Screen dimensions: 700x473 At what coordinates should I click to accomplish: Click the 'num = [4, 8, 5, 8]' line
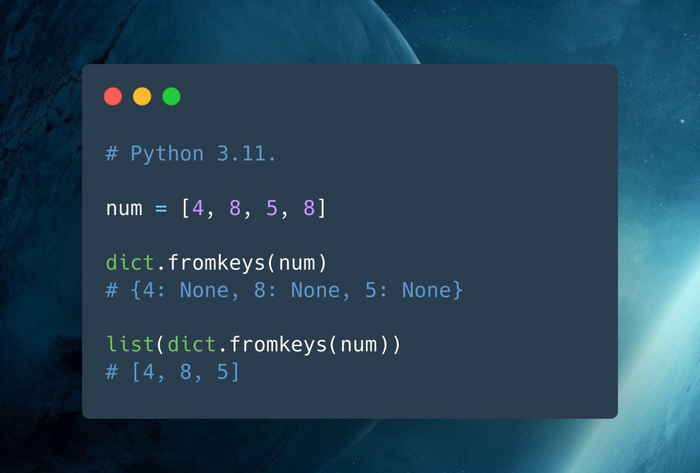click(x=216, y=208)
